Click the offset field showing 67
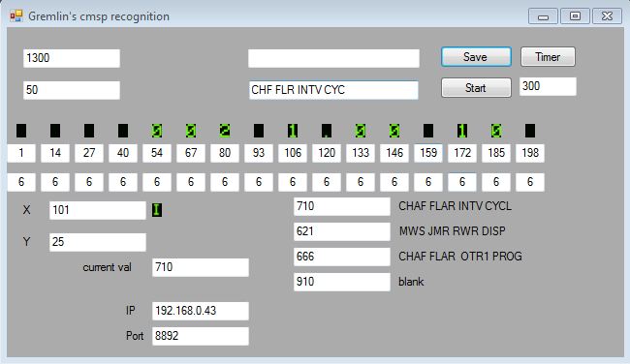The height and width of the screenshot is (364, 630). (x=191, y=153)
